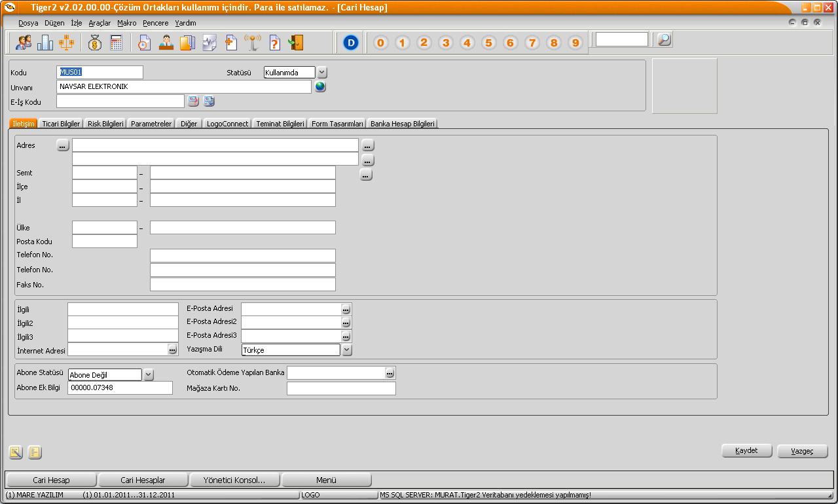Click the ellipsis button in İnternet Adresi field
Screen dimensions: 838x504
pyautogui.click(x=172, y=350)
